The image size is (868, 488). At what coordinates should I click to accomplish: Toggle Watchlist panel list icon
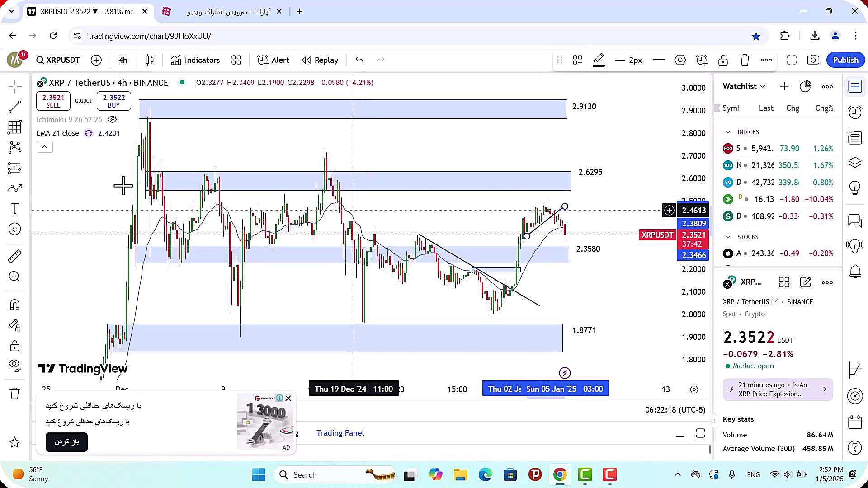click(x=855, y=86)
